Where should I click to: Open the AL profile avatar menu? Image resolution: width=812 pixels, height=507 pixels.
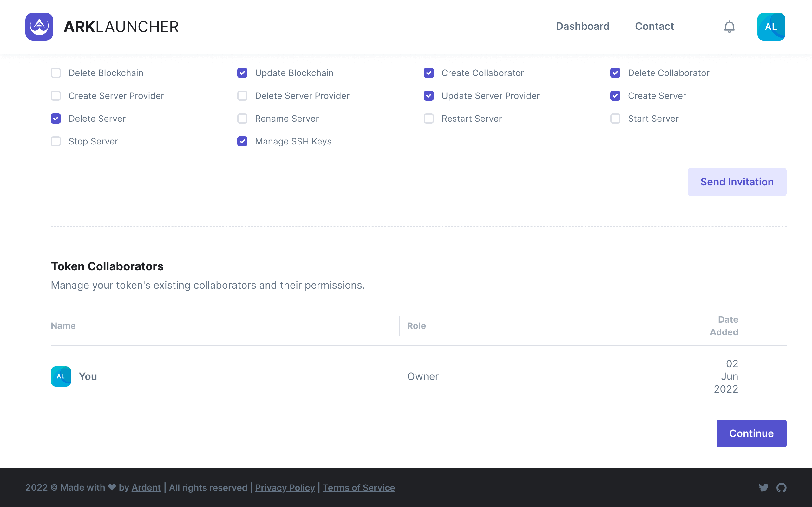[771, 27]
